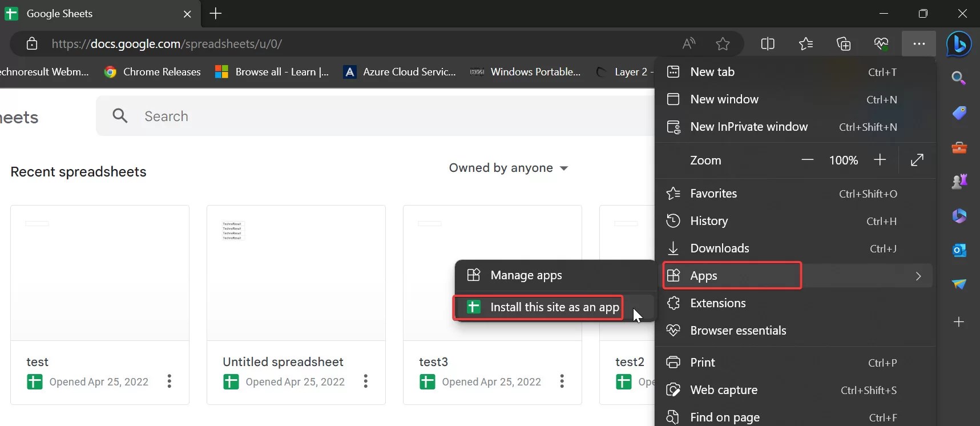
Task: Open the Technoresult Webm bookmark
Action: (45, 72)
